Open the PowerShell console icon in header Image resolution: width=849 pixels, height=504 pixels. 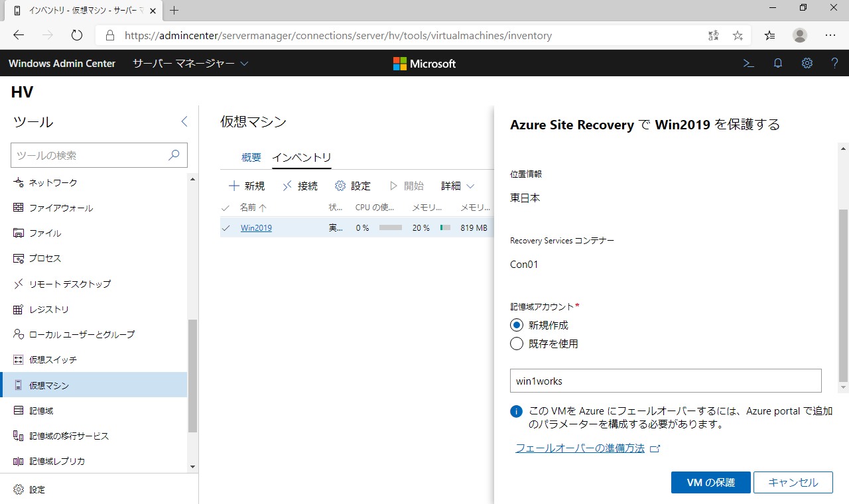click(748, 64)
